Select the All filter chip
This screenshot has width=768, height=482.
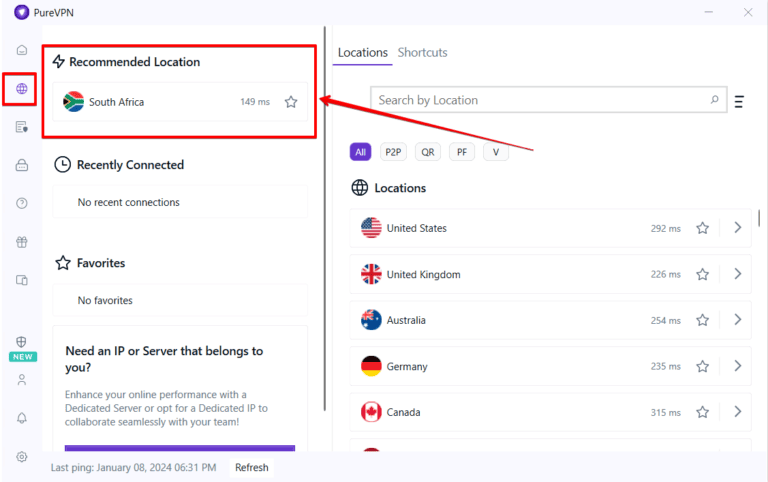(x=360, y=152)
